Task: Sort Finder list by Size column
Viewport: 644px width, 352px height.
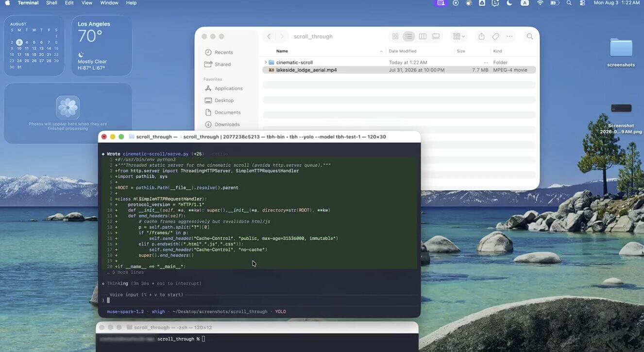Action: coord(461,51)
